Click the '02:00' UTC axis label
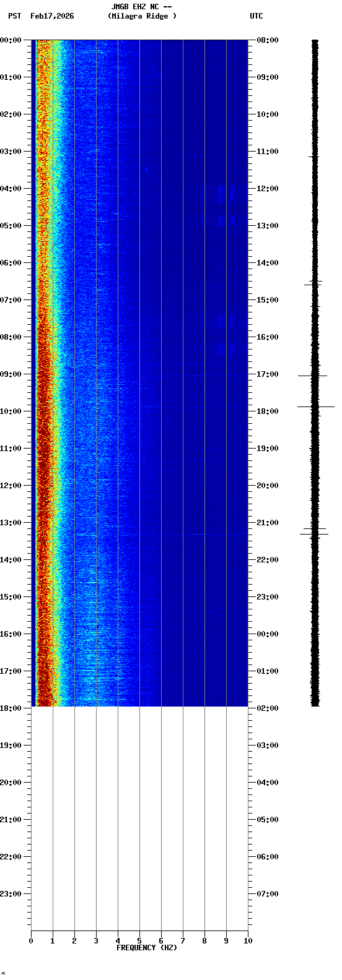The image size is (342, 980). click(x=268, y=708)
